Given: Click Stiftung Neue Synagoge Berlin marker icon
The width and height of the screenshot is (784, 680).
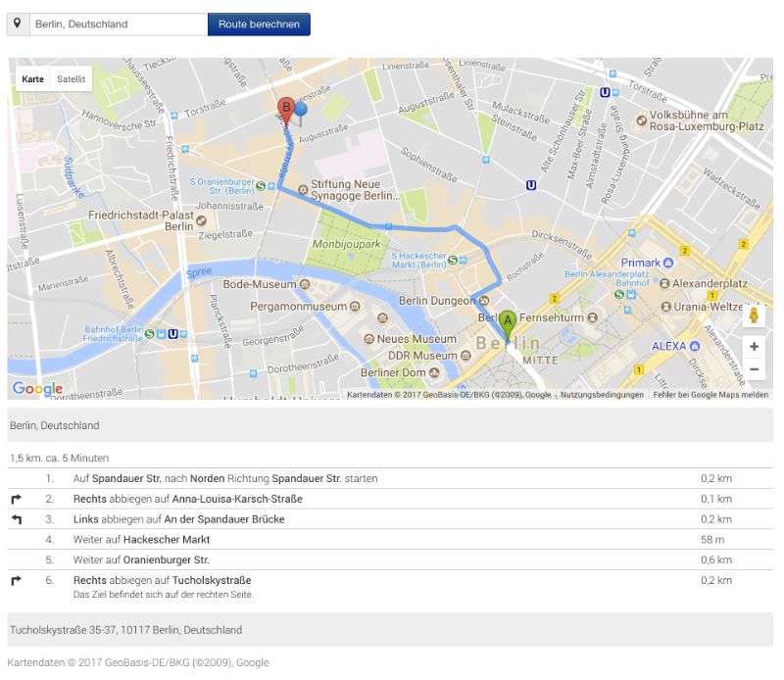Looking at the screenshot, I should pyautogui.click(x=303, y=189).
